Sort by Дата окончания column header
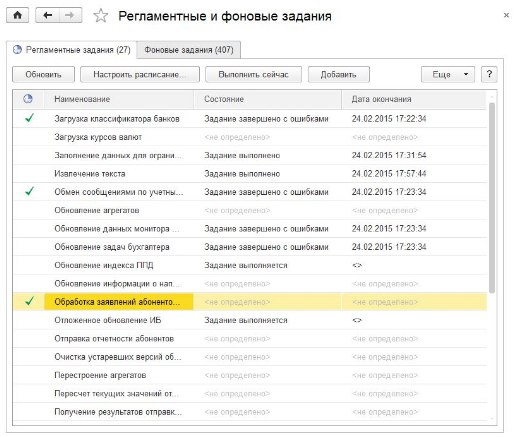The image size is (515, 437). click(414, 99)
